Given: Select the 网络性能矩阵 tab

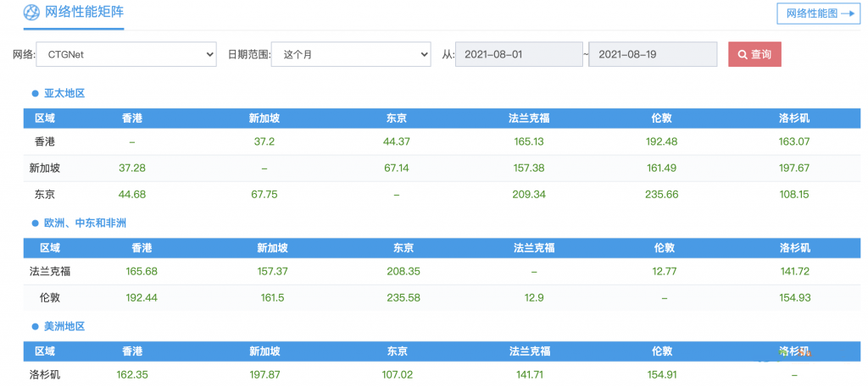Looking at the screenshot, I should pos(82,13).
